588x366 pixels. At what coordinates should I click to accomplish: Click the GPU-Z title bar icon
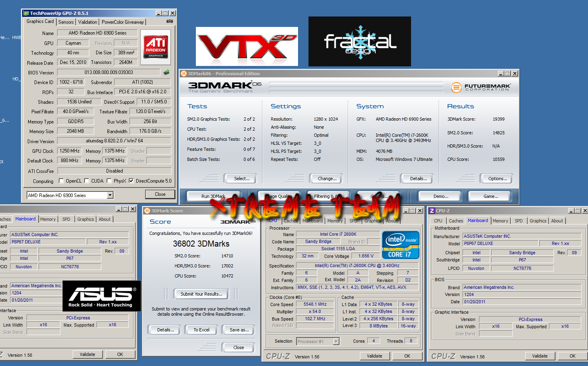(x=26, y=13)
